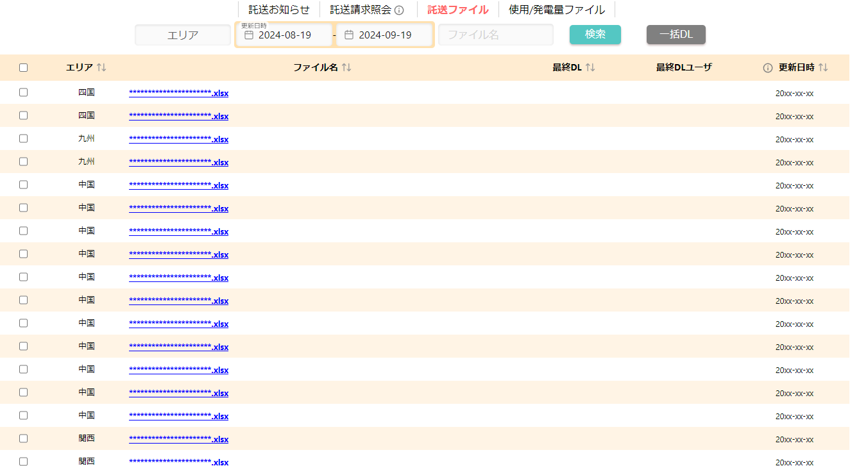Open xlsx file link in first 関西 row
This screenshot has width=868, height=466.
[178, 439]
